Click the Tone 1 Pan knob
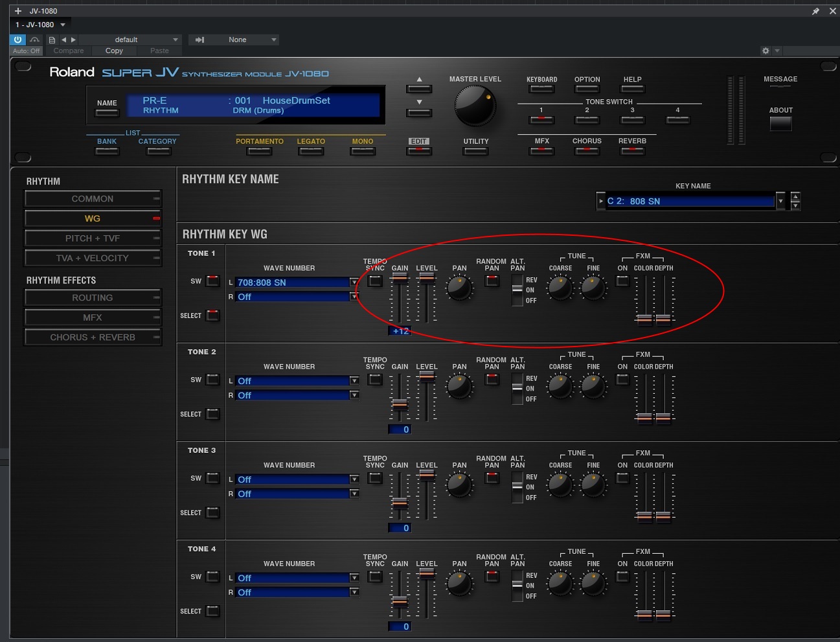840x642 pixels. tap(459, 288)
